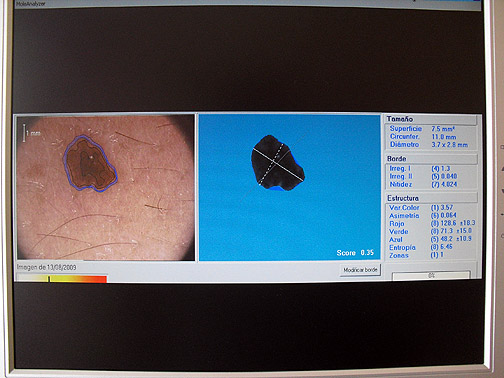Viewport: 504px width, 378px height.
Task: Click the Modificar borde button
Action: tap(360, 270)
